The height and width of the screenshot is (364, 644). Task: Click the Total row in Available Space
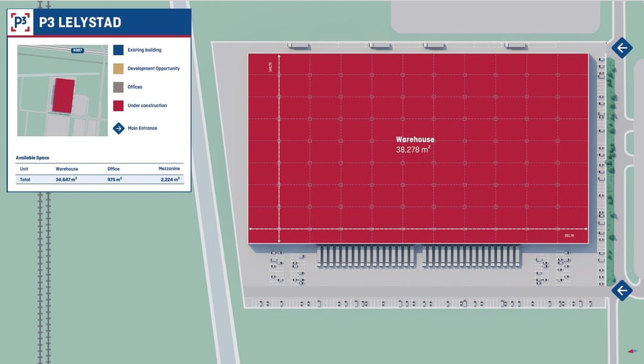25,179
